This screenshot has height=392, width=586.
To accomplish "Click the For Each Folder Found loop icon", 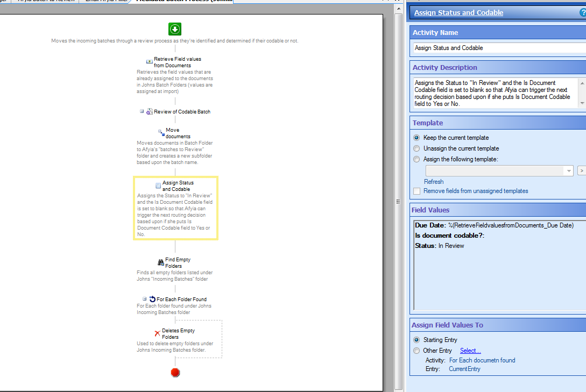I will click(152, 299).
